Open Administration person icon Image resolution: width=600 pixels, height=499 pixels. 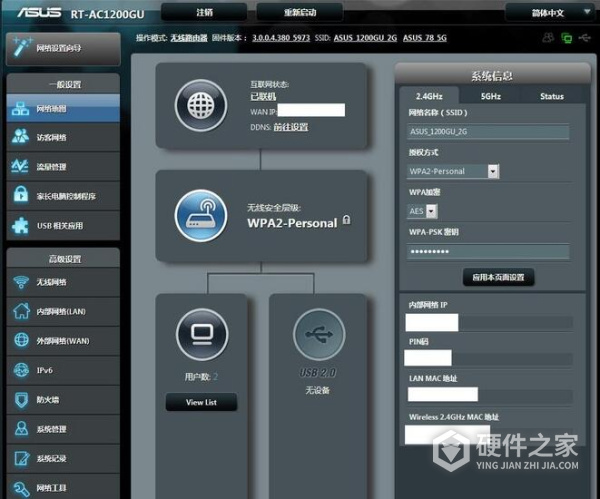pyautogui.click(x=21, y=429)
